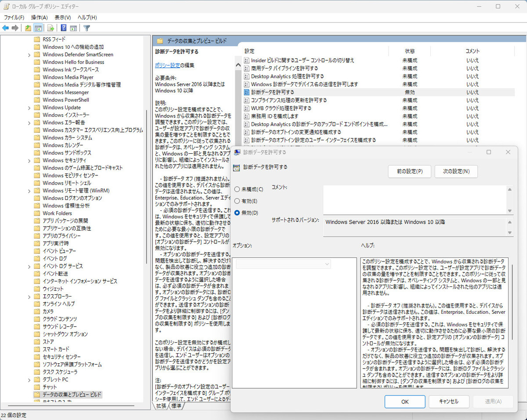
Task: Switch to the 拡張 tab
Action: 161,406
